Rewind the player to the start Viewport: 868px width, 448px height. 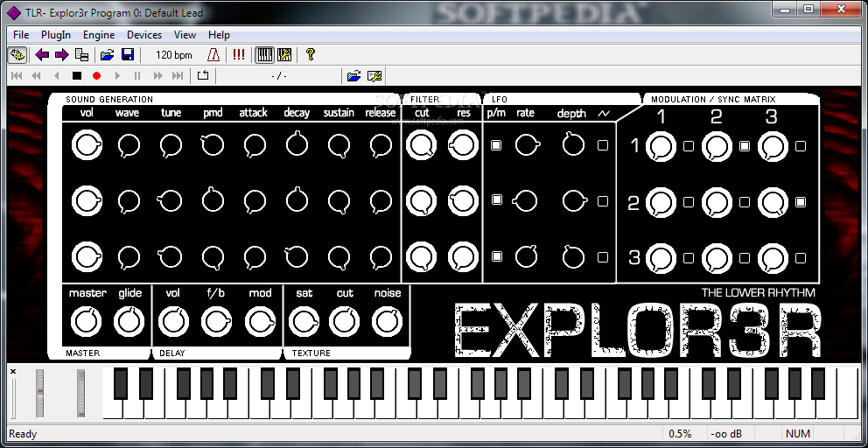pos(17,76)
